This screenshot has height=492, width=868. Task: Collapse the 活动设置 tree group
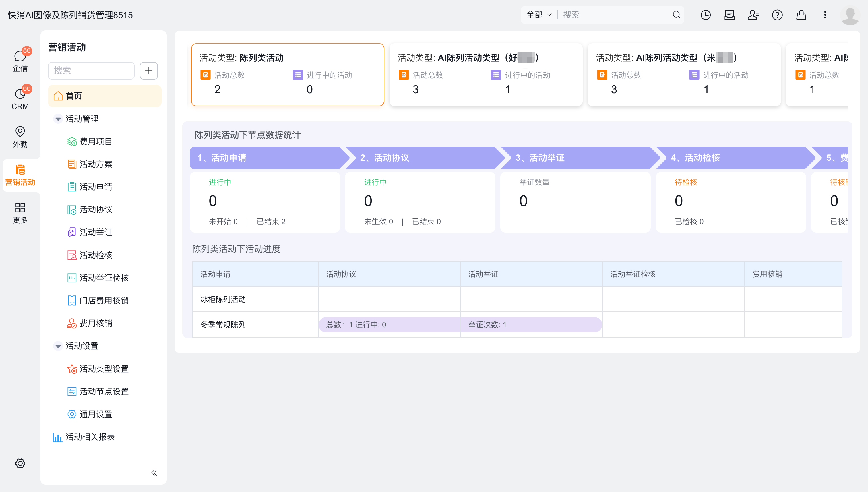[58, 346]
